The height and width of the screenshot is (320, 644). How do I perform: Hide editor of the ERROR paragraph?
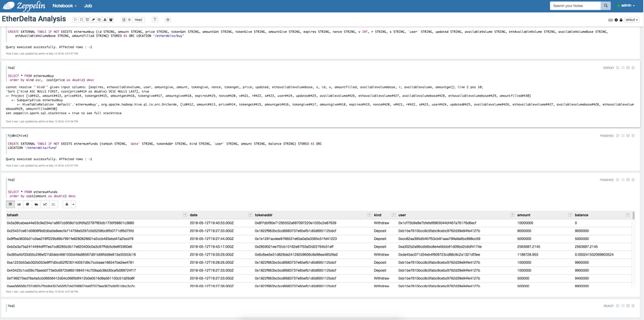pyautogui.click(x=623, y=68)
